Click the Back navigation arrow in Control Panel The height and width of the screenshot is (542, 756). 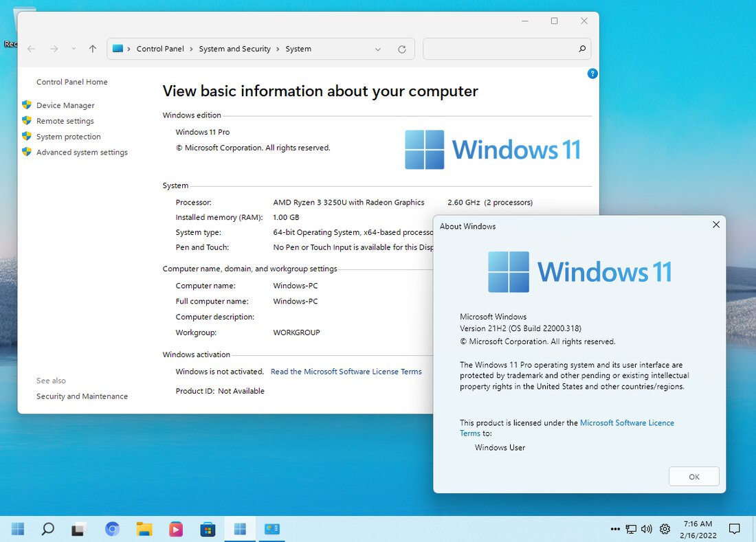(32, 49)
